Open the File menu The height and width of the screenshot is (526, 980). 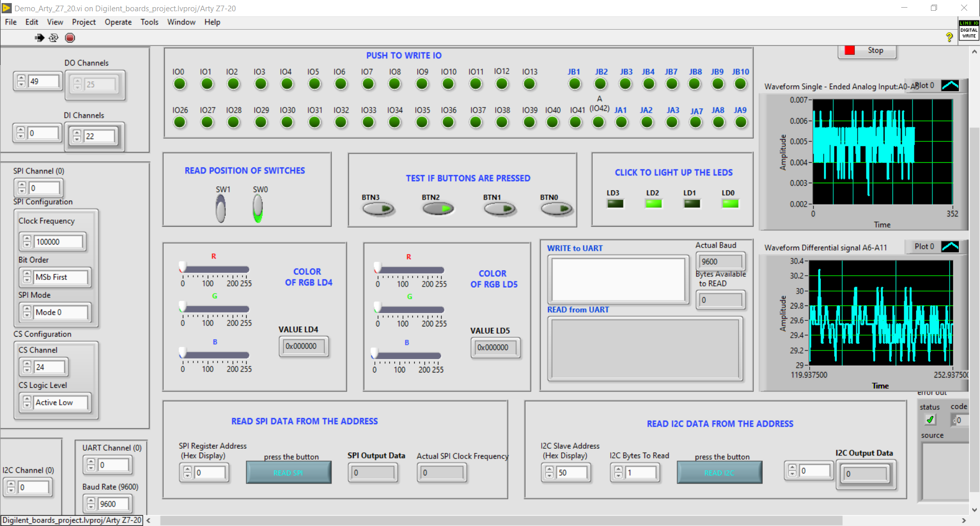click(x=11, y=22)
